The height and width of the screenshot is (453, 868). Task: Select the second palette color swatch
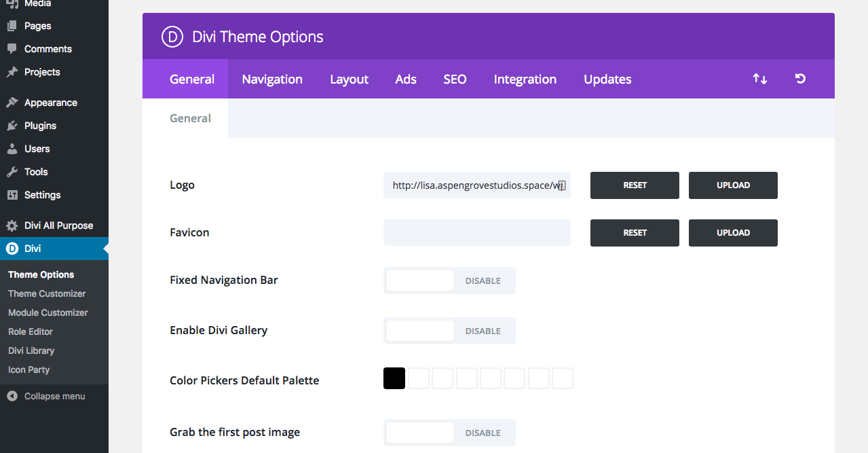419,378
